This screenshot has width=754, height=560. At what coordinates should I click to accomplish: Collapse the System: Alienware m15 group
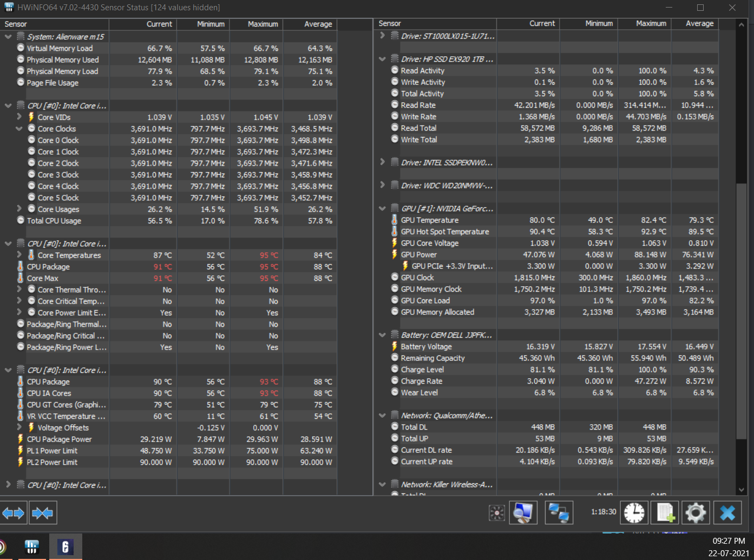click(x=8, y=37)
